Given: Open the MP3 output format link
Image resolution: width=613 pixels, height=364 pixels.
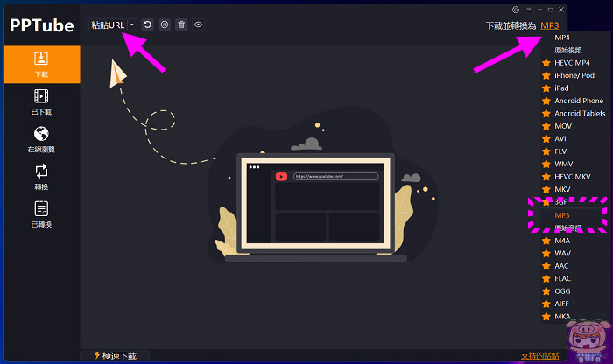Looking at the screenshot, I should pos(549,25).
